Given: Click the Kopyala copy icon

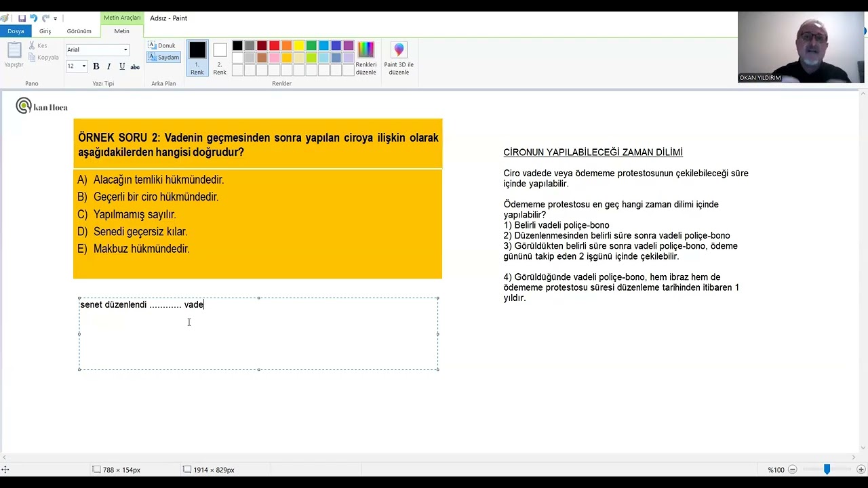Looking at the screenshot, I should pos(32,58).
